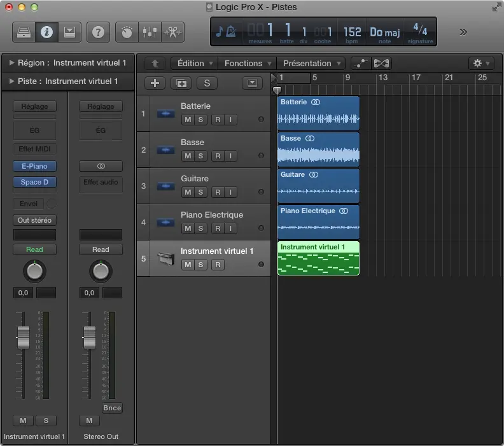Click the duplicate track icon
The image size is (504, 446).
point(181,83)
